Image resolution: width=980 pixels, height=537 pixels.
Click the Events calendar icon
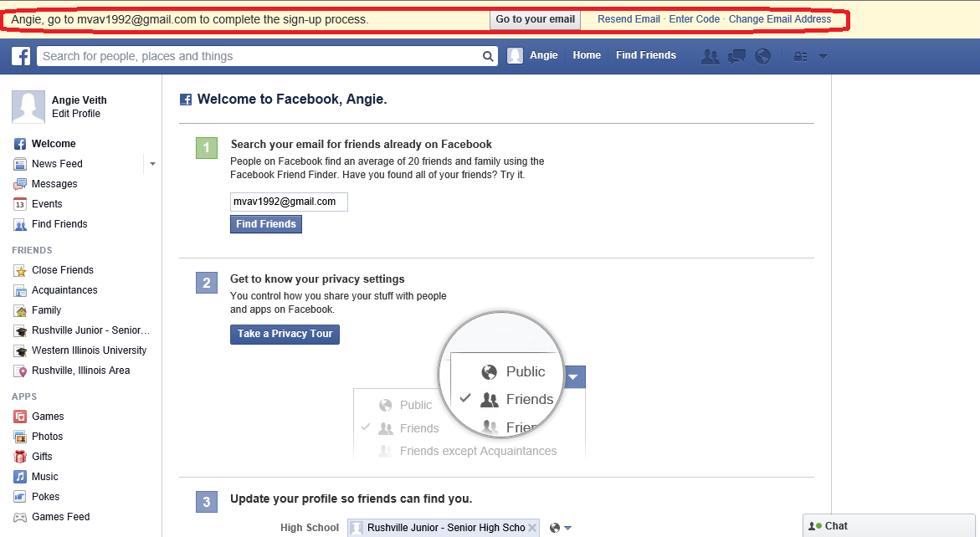pos(20,204)
